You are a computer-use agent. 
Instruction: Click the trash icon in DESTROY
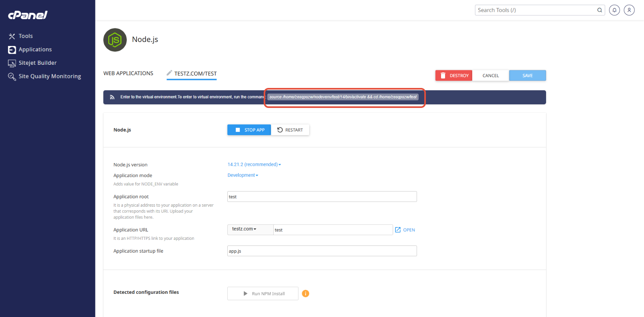pyautogui.click(x=443, y=76)
